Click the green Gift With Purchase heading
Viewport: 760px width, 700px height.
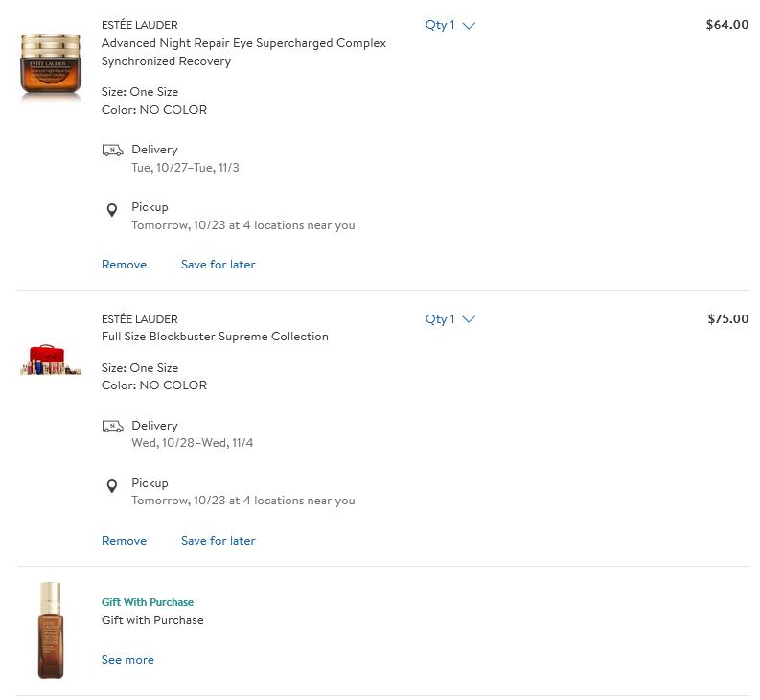148,602
